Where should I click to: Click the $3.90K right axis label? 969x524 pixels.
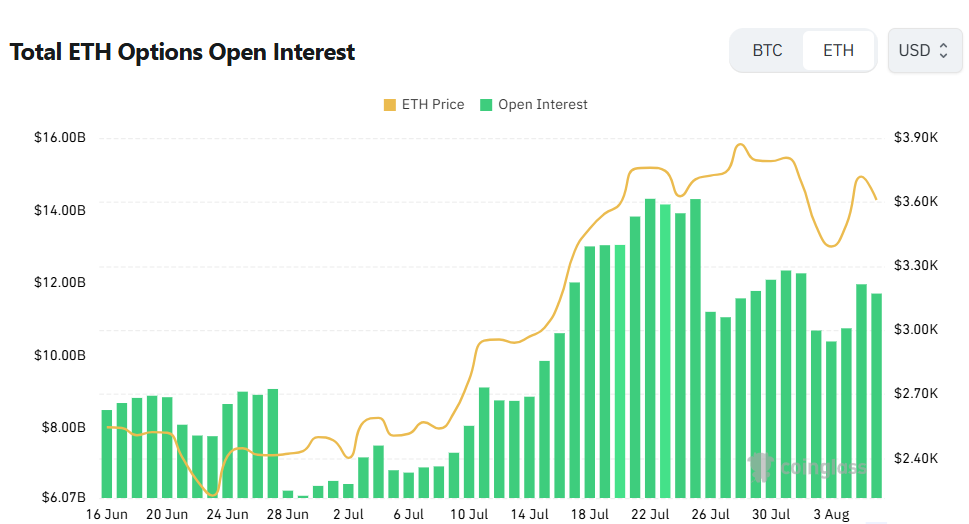tap(916, 137)
